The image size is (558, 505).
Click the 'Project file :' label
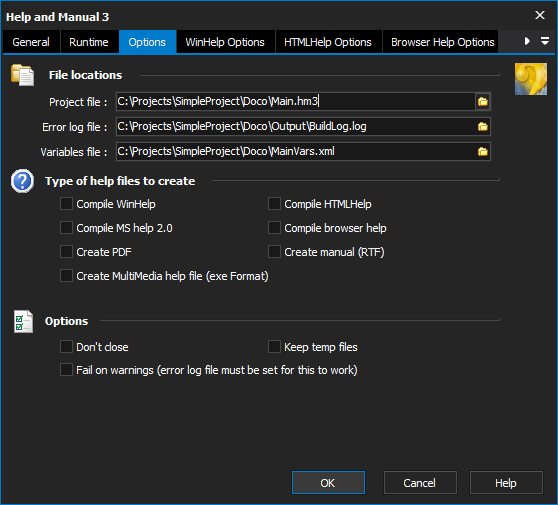click(78, 102)
